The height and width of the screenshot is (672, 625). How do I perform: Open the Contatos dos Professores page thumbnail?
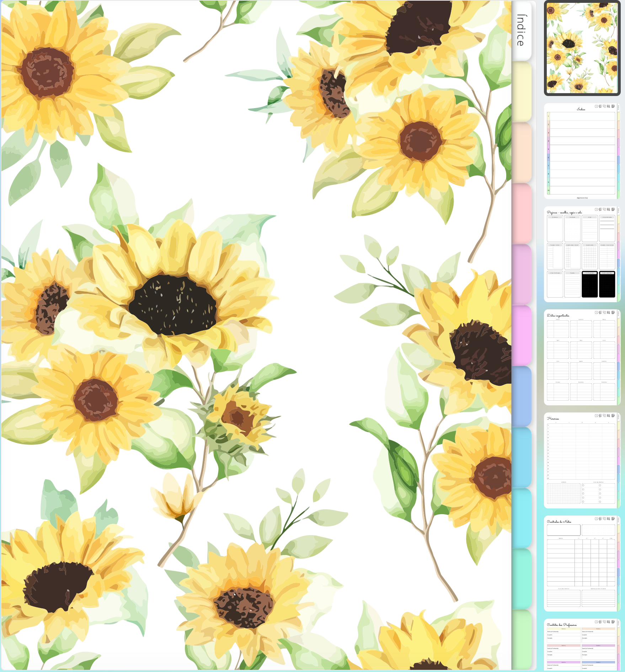point(581,645)
